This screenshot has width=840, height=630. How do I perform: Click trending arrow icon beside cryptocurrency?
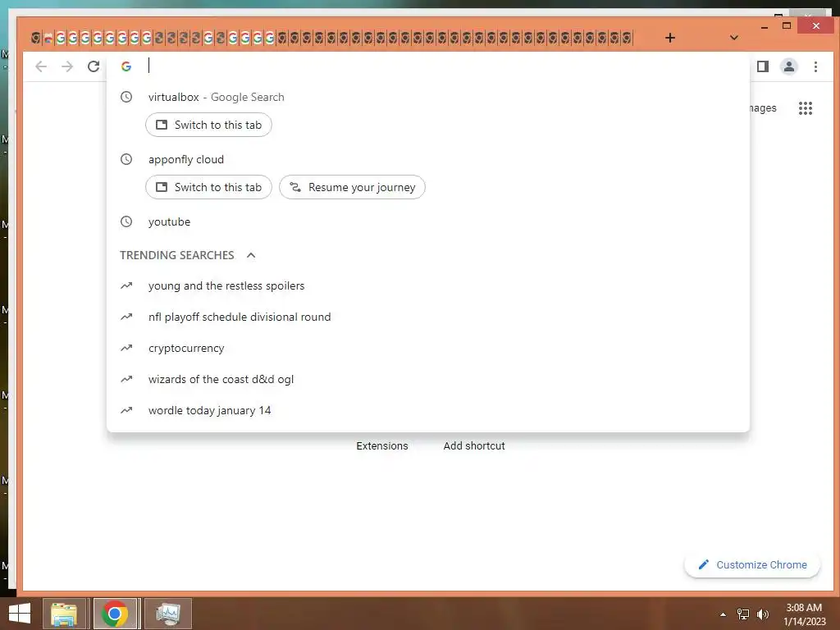pos(126,348)
